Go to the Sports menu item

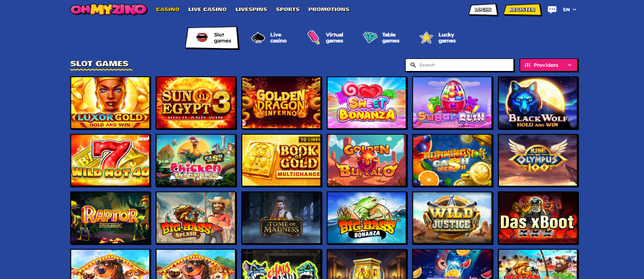(288, 9)
